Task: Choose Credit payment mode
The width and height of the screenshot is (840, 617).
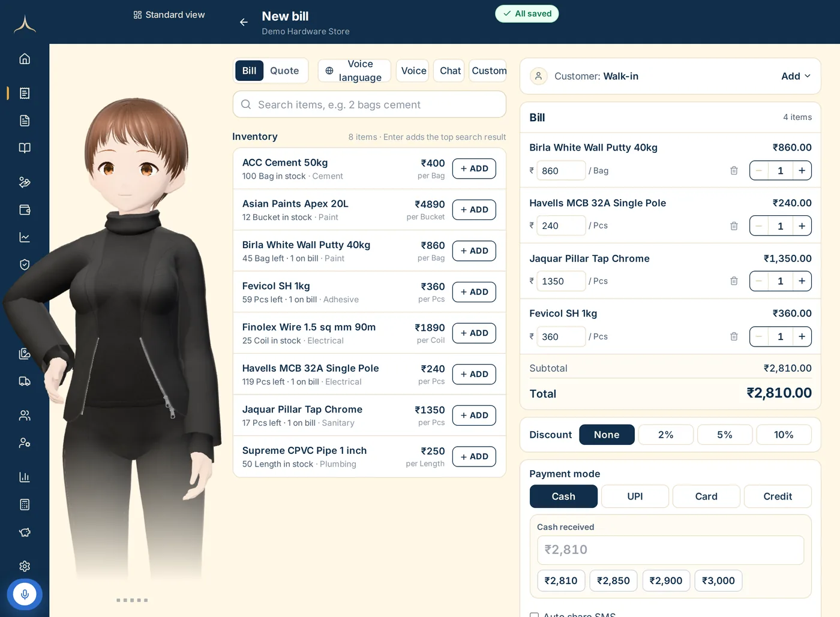Action: [778, 496]
